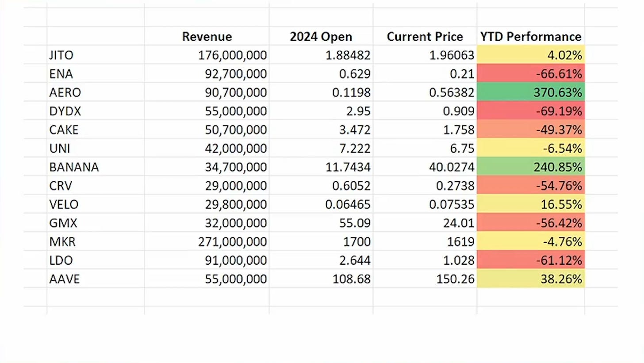Select LDO current price 1.028

tap(425, 260)
